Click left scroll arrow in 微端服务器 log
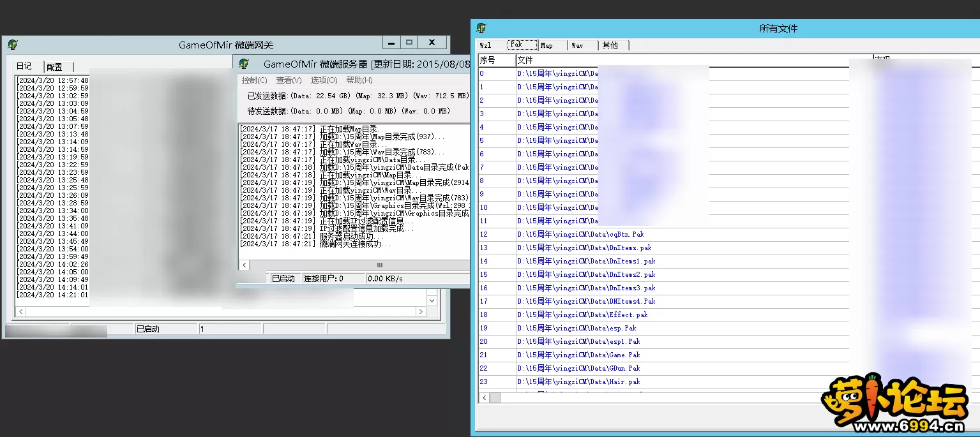The width and height of the screenshot is (980, 437). point(243,265)
